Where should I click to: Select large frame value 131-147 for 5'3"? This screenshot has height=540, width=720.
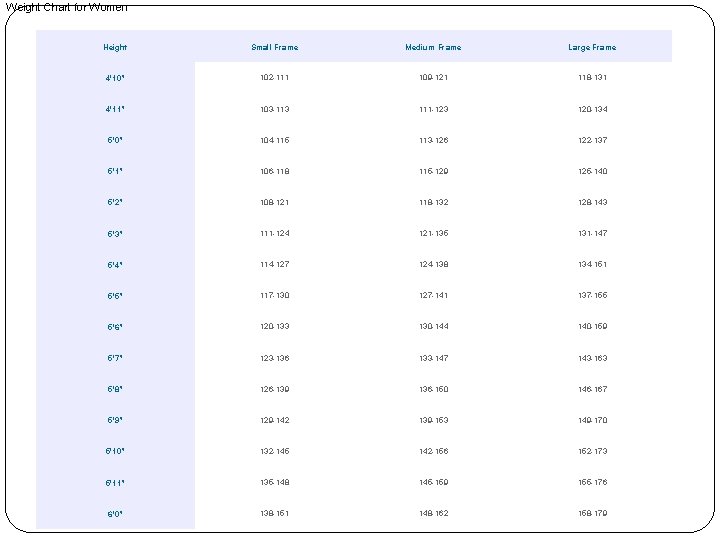(592, 233)
